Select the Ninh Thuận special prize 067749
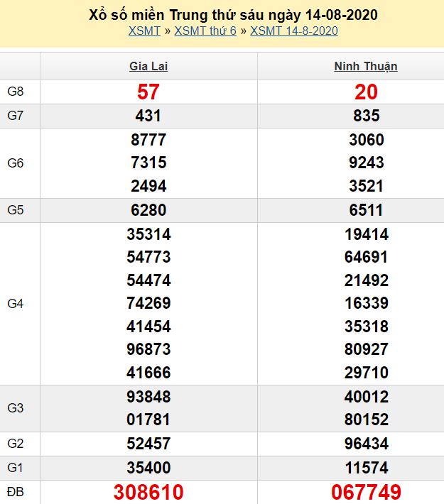444x504 pixels. [x=366, y=492]
